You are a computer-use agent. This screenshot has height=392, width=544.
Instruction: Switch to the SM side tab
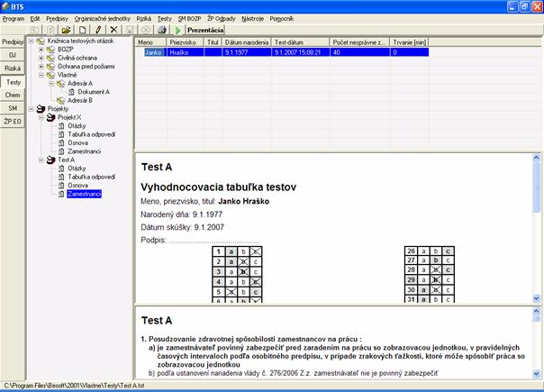coord(13,108)
